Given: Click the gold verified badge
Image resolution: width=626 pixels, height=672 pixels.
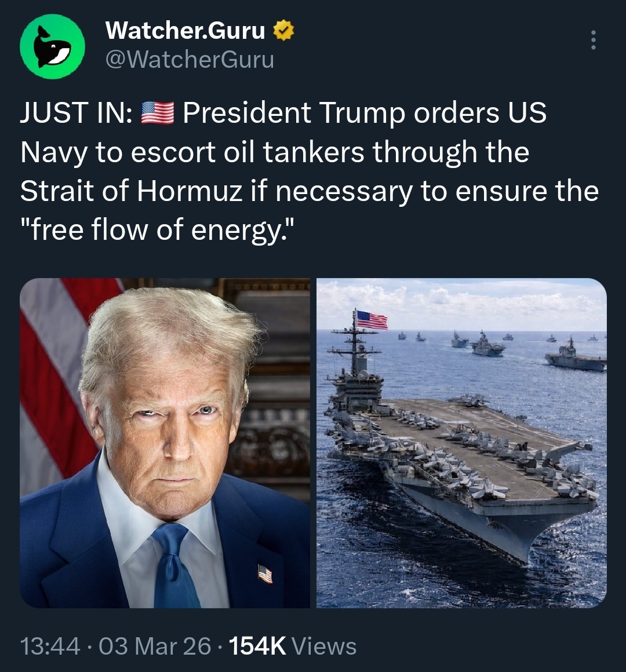Looking at the screenshot, I should (283, 31).
